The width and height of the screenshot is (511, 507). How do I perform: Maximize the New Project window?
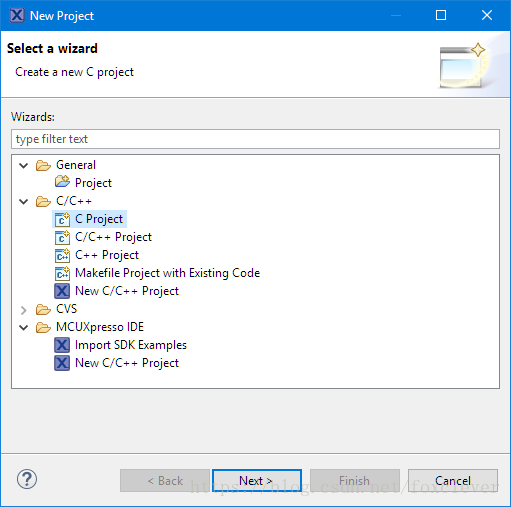pos(441,15)
